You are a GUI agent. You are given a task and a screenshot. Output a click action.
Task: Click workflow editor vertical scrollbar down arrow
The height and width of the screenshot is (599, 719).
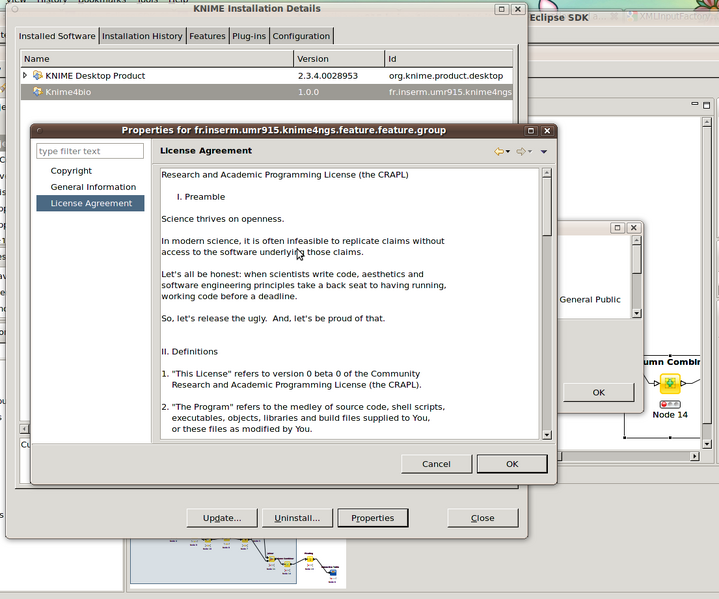click(x=707, y=444)
